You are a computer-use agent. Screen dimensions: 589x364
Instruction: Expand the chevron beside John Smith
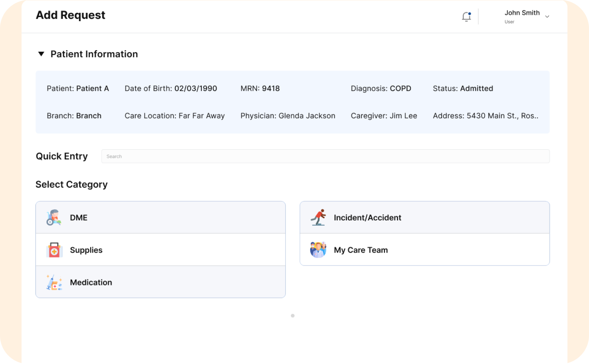click(547, 17)
